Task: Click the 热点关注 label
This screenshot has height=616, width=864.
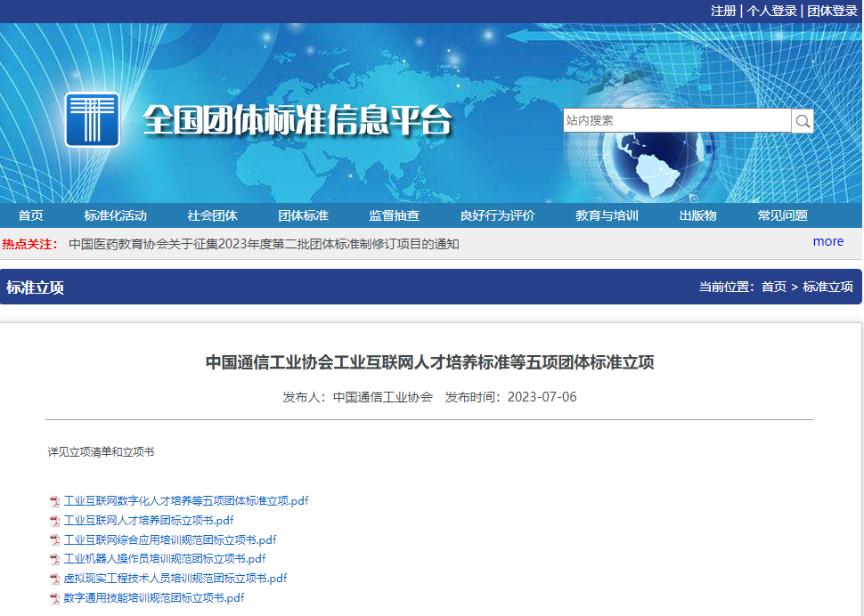Action: [x=29, y=244]
